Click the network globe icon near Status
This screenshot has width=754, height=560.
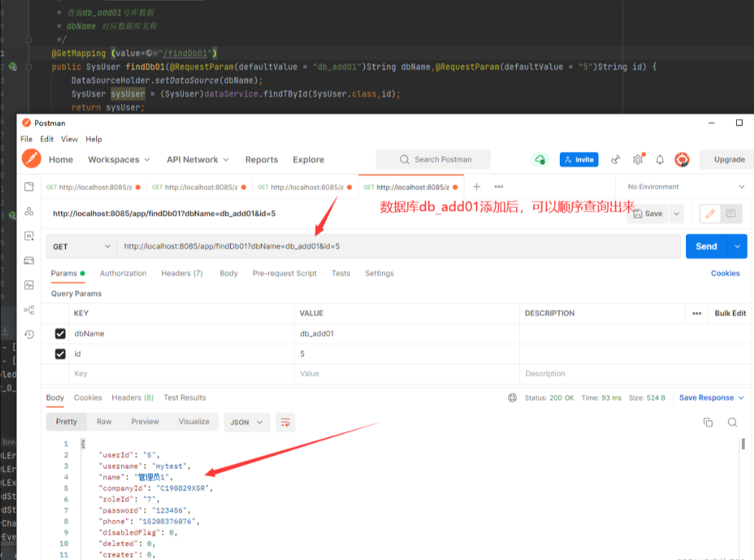512,398
